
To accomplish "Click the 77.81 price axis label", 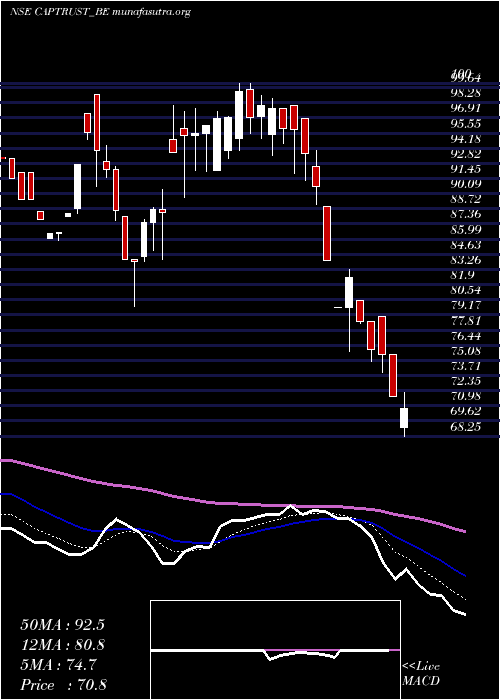I will (466, 321).
